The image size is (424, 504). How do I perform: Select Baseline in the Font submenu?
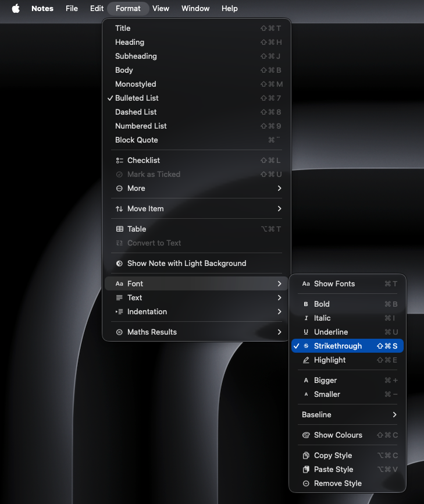[347, 414]
